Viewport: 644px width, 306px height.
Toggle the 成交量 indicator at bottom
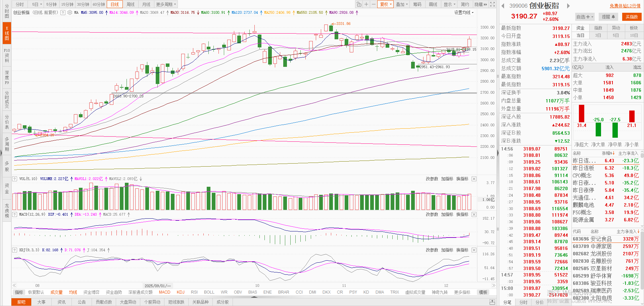point(56,292)
